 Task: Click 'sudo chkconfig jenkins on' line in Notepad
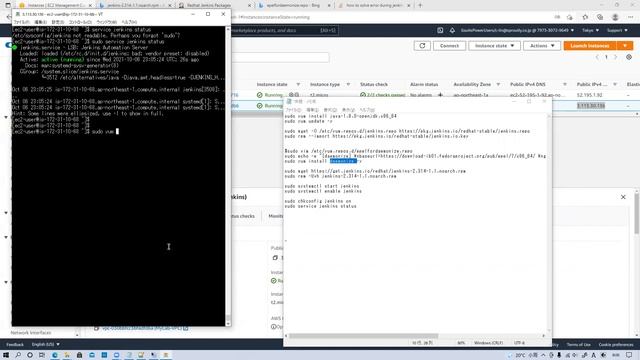[318, 201]
